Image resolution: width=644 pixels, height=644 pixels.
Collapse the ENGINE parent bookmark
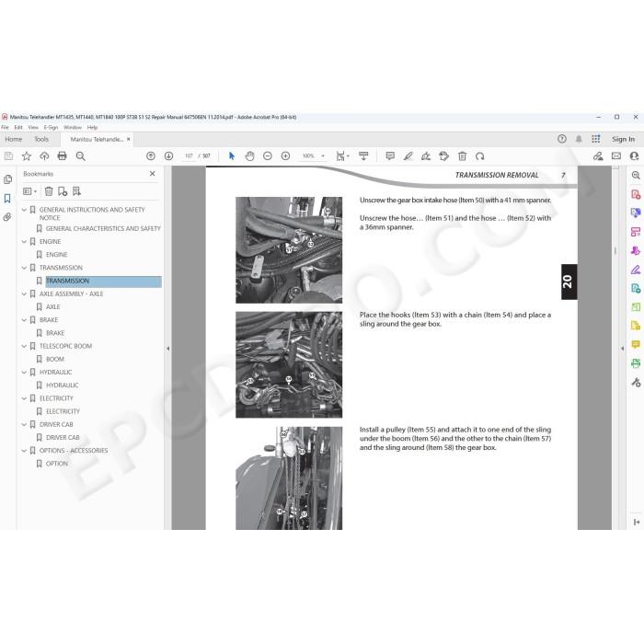24,242
